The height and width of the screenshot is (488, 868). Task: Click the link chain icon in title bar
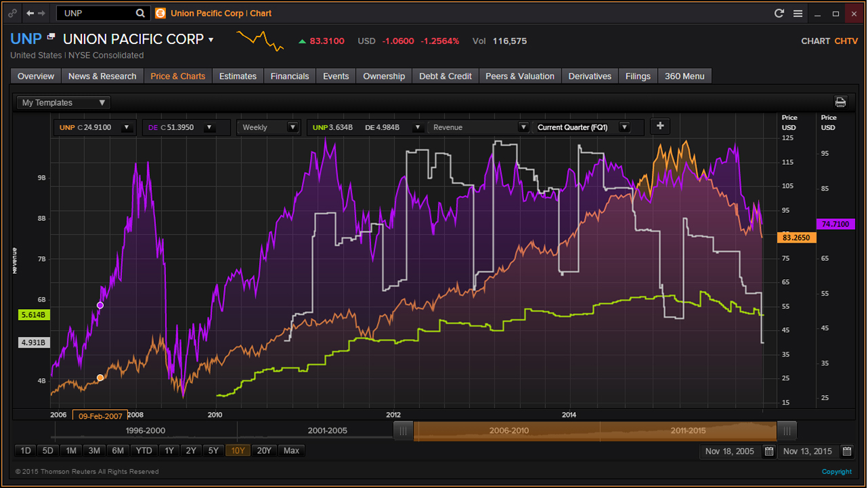coord(13,13)
